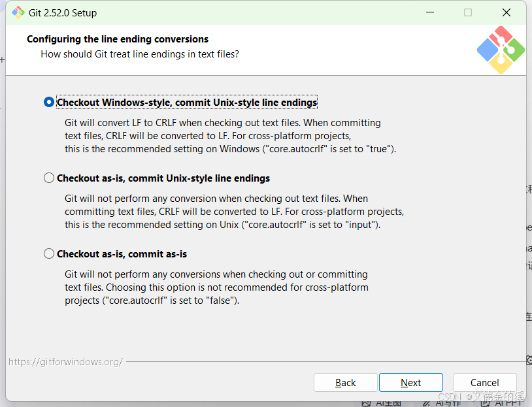Cancel the Git setup
532x407 pixels.
click(484, 383)
